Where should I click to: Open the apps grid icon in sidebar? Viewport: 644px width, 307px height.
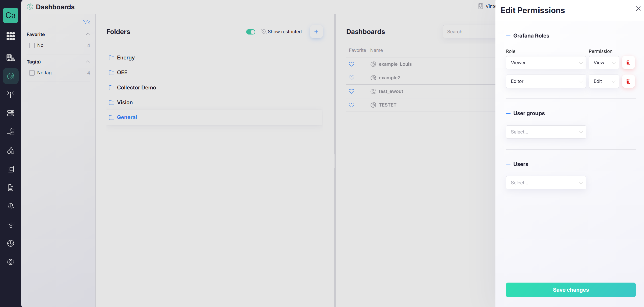(x=11, y=36)
